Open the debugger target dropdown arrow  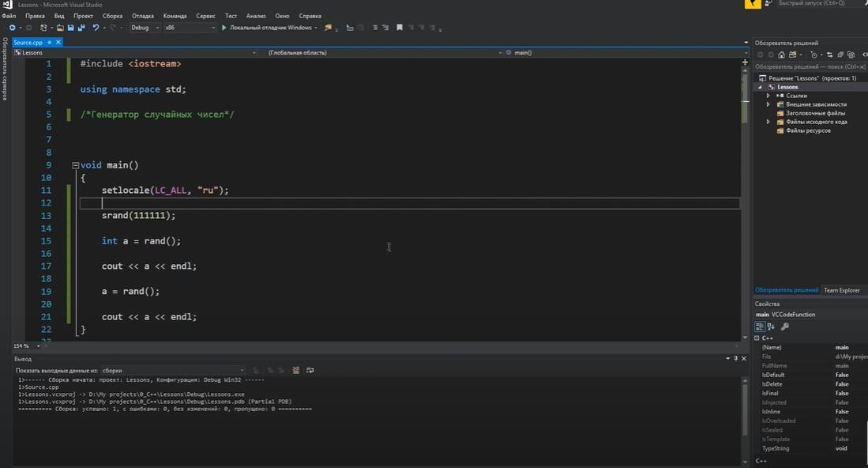coord(316,28)
